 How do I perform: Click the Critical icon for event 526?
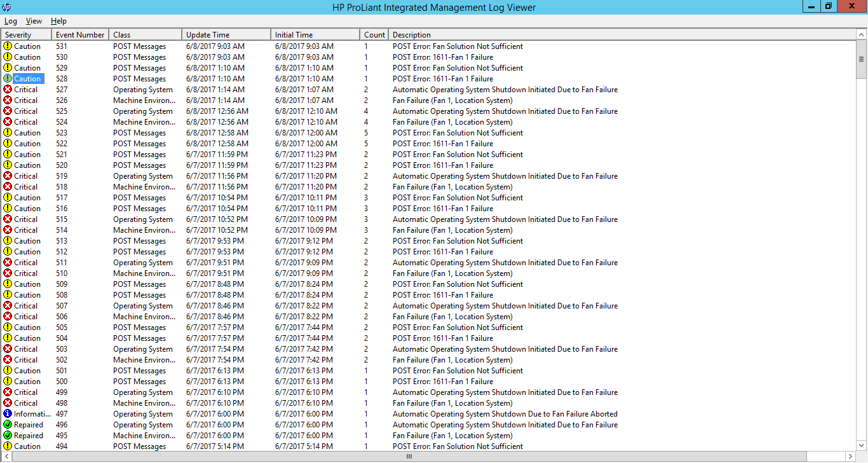tap(8, 100)
